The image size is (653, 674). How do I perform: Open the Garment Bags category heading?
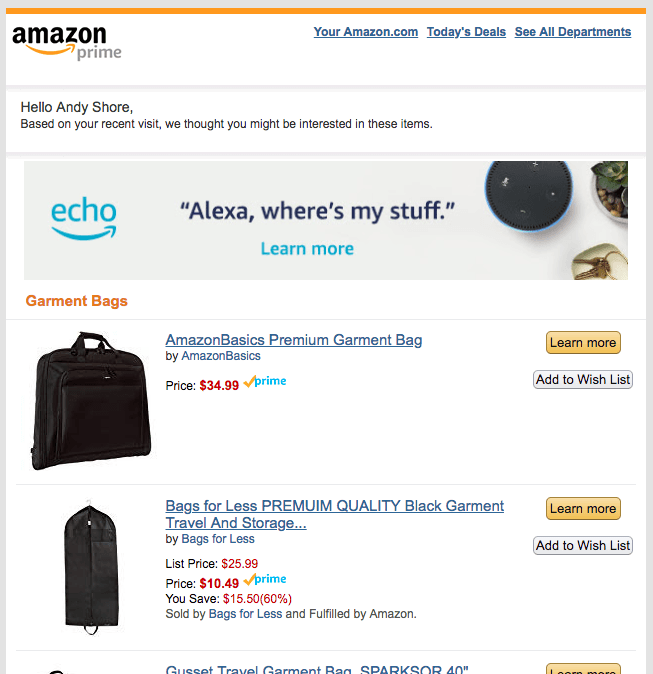[x=77, y=301]
